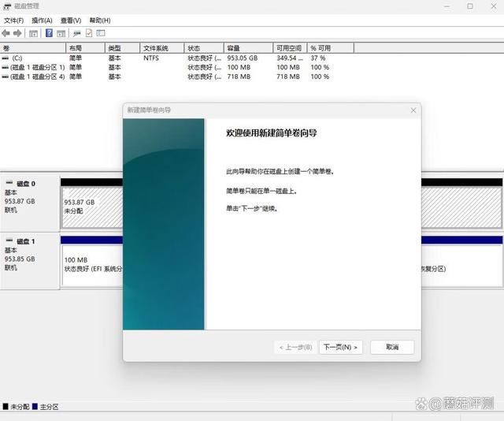Screen dimensions: 504x421
Task: Open the 查看(V) menu
Action: tap(70, 20)
